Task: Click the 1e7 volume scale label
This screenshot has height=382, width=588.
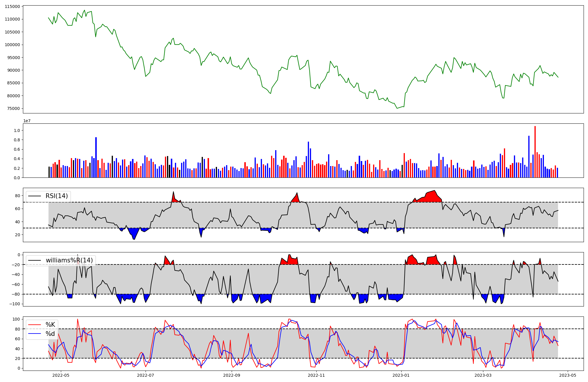Action: [27, 121]
